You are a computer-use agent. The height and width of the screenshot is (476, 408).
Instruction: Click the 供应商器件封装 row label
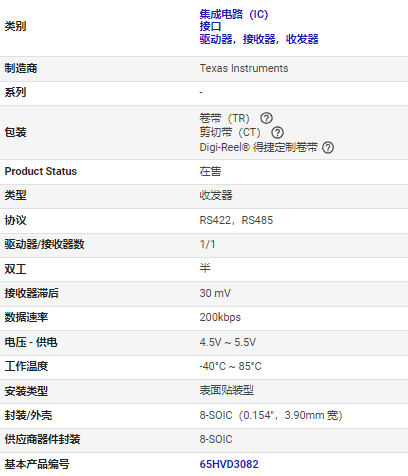[42, 439]
